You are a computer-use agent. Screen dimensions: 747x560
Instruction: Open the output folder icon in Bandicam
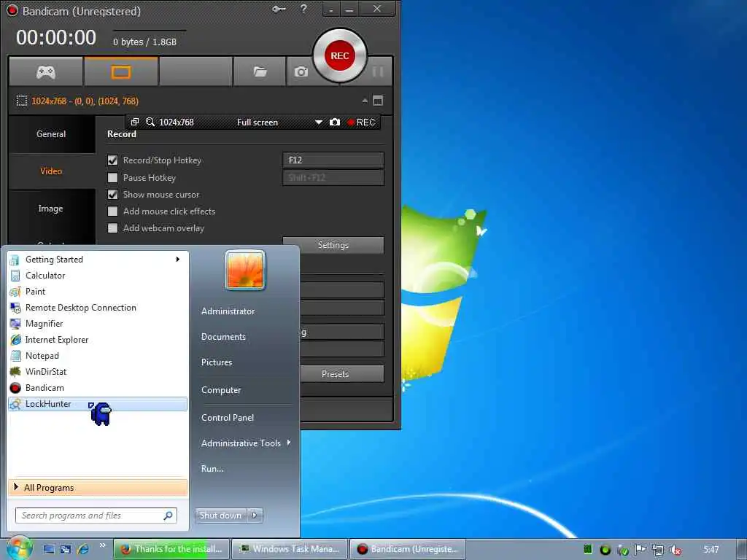coord(260,72)
